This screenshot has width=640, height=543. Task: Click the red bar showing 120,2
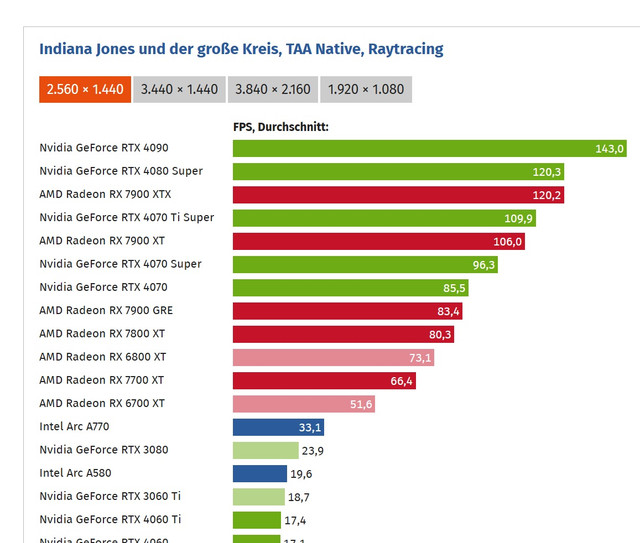(x=398, y=195)
